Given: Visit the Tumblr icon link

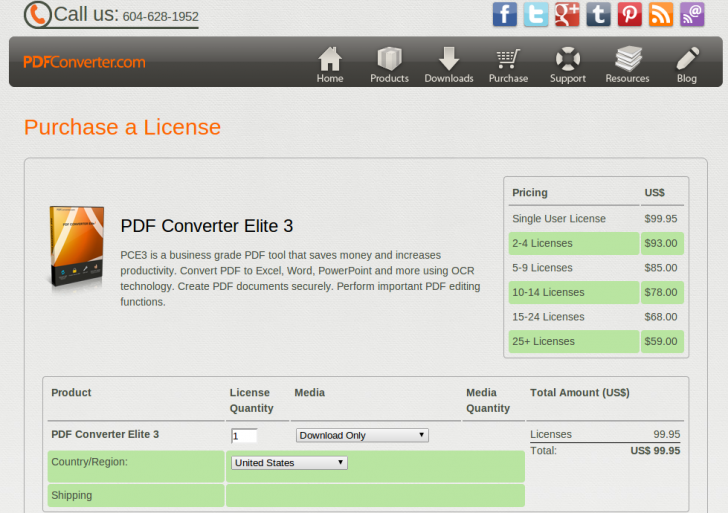Looking at the screenshot, I should pyautogui.click(x=598, y=14).
